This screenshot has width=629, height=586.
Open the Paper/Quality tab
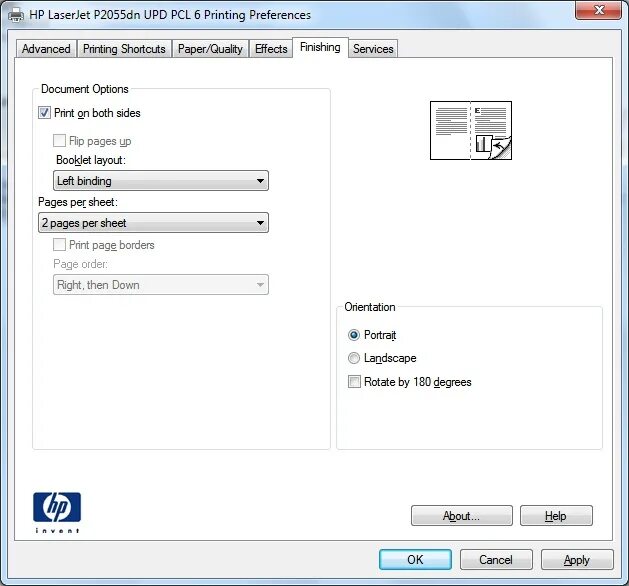pyautogui.click(x=210, y=49)
